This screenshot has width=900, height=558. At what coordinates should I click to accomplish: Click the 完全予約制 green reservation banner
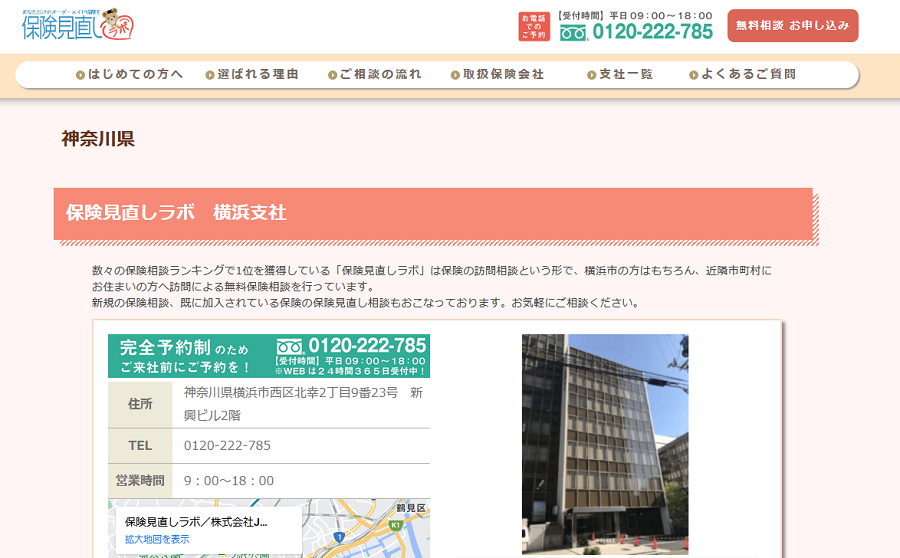click(269, 356)
